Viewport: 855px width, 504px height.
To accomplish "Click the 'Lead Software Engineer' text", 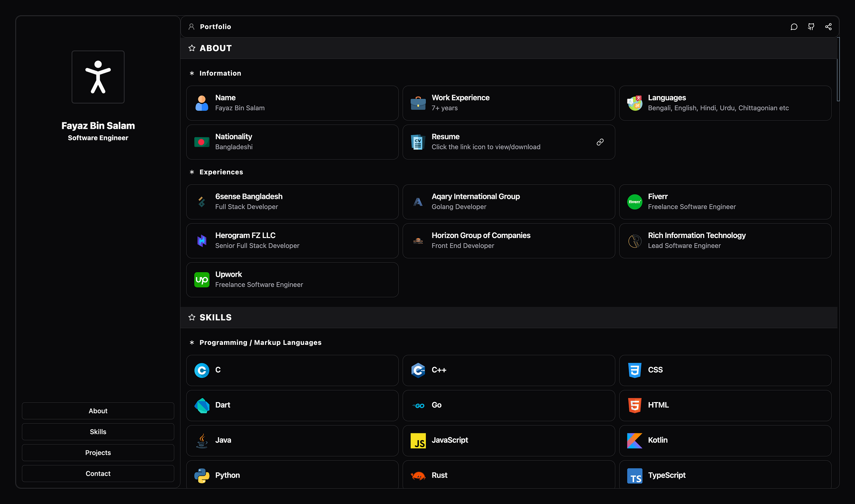I will click(x=684, y=246).
